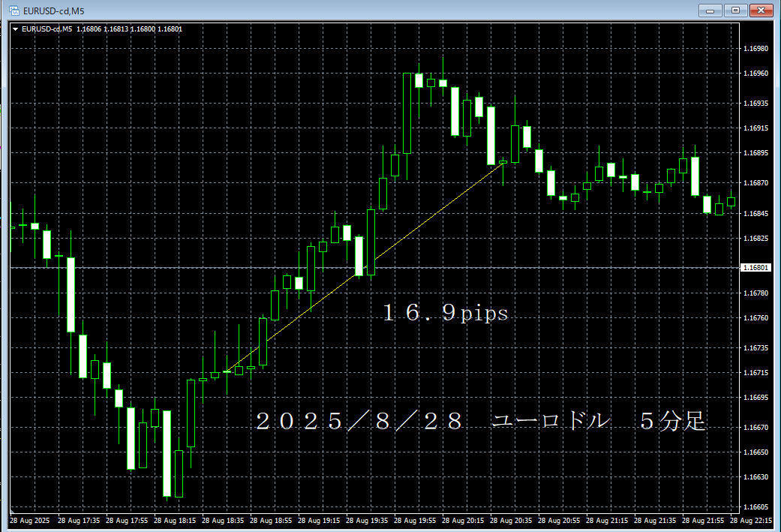Click the '2025/8/28 ユーロドル 5分足' label
Screen dimensions: 781x532
(481, 421)
